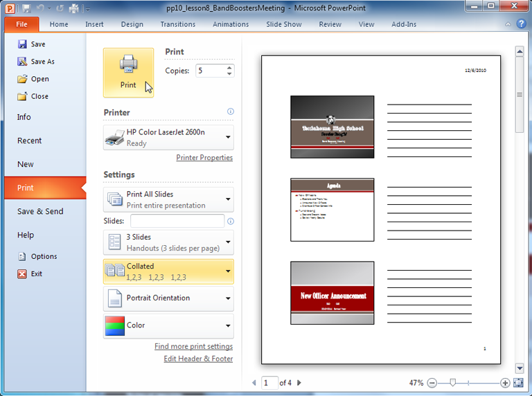Click the printer info icon next to Printer
The image size is (532, 396).
click(231, 111)
